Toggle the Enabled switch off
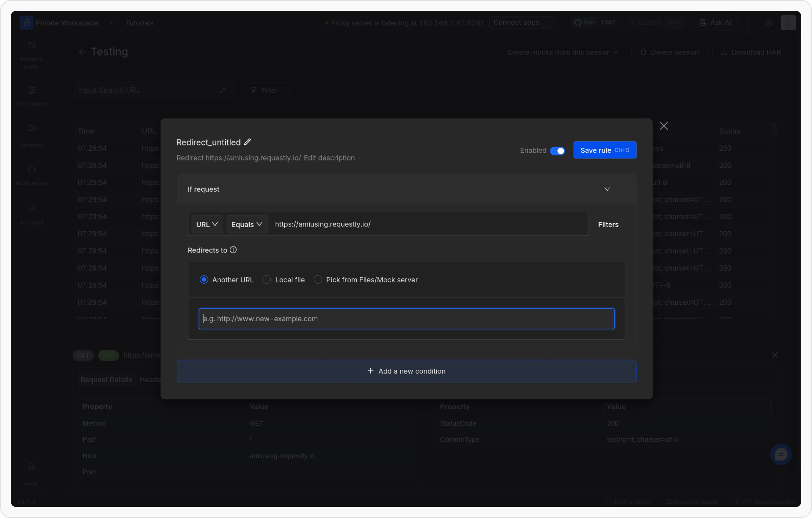 coord(557,151)
